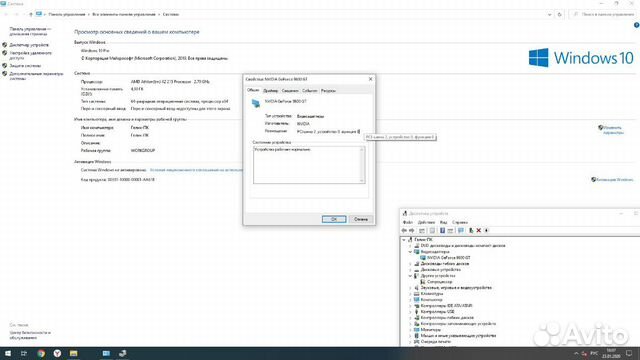Screen dimensions: 640x360
Task: Click Отмена button in NVIDIA properties dialog
Action: (361, 219)
